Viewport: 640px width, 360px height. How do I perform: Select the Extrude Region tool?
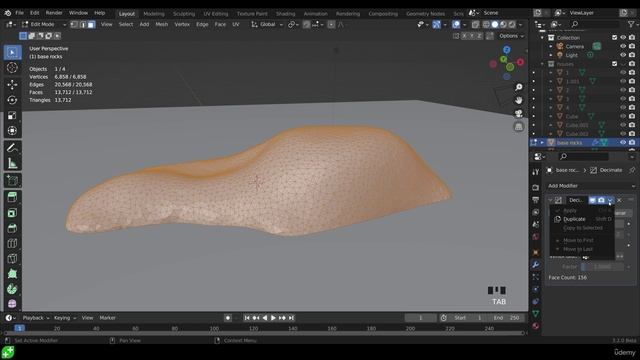click(12, 197)
